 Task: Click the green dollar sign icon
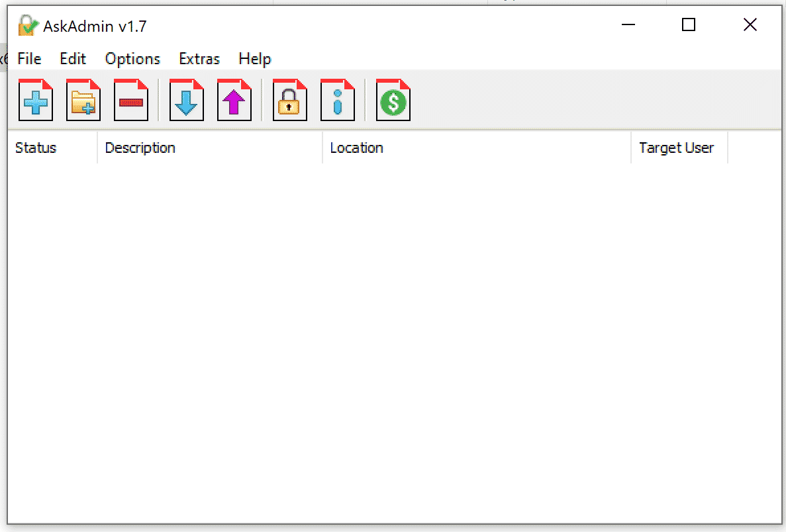click(x=393, y=101)
